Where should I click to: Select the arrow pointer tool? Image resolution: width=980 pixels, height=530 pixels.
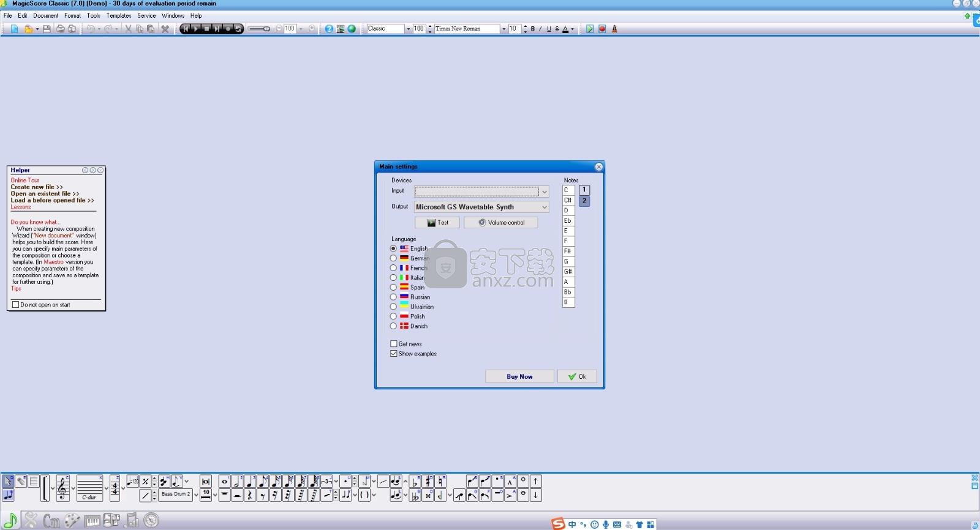coord(8,481)
